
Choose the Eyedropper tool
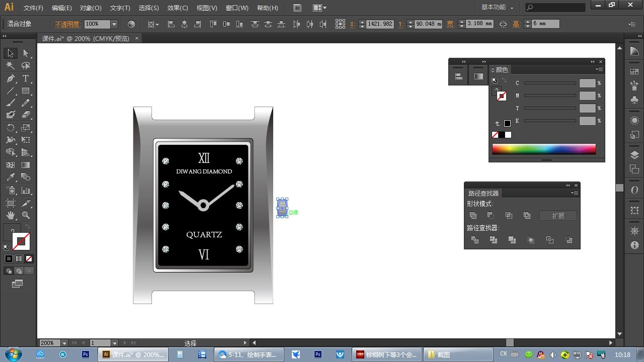[x=11, y=177]
